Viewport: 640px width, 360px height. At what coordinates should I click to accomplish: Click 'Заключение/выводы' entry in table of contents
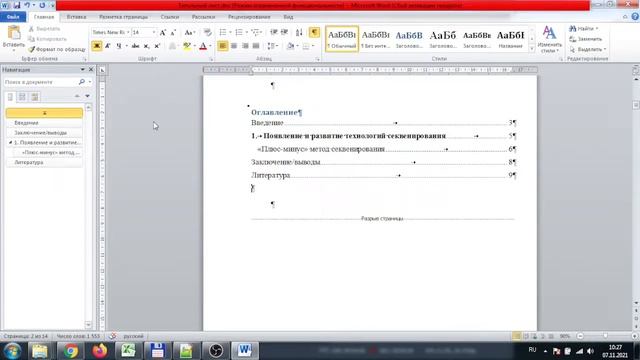click(286, 162)
